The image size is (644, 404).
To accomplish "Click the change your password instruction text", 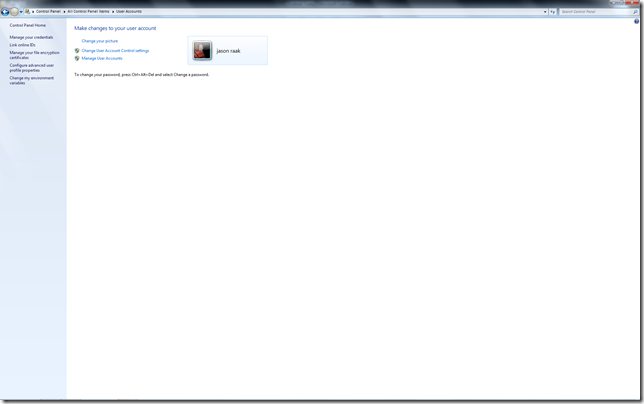I will coord(141,75).
